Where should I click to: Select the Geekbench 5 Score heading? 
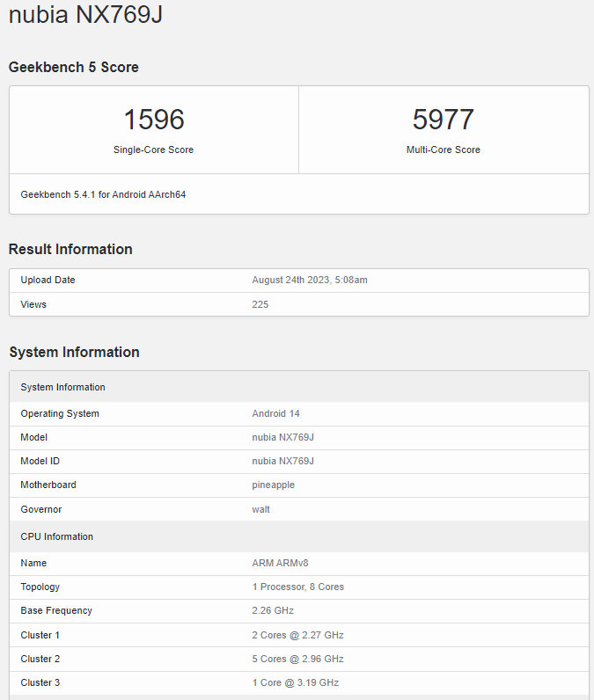74,67
